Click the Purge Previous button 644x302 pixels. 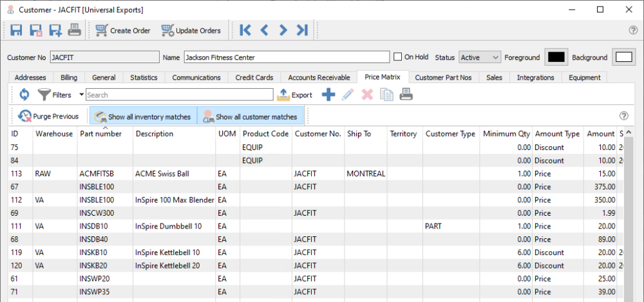[x=49, y=117]
